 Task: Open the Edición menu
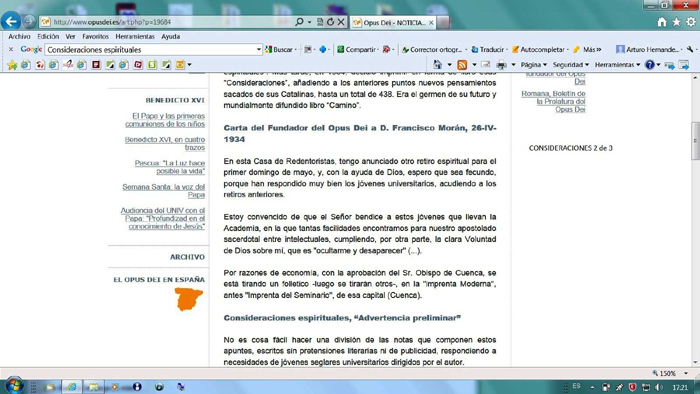[x=48, y=37]
